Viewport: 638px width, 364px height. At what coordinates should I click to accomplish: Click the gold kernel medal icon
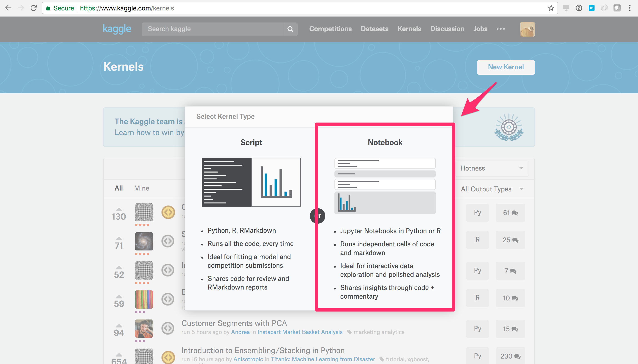168,212
